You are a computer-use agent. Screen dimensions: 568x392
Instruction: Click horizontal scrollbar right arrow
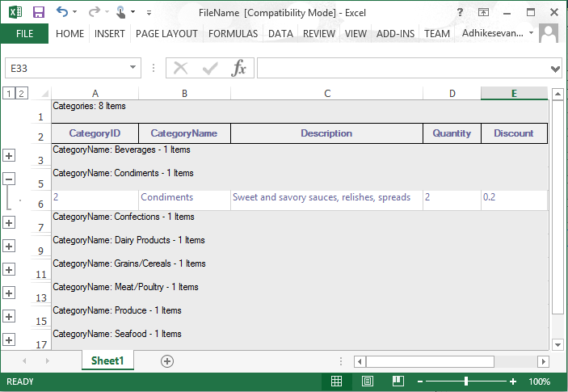[543, 361]
